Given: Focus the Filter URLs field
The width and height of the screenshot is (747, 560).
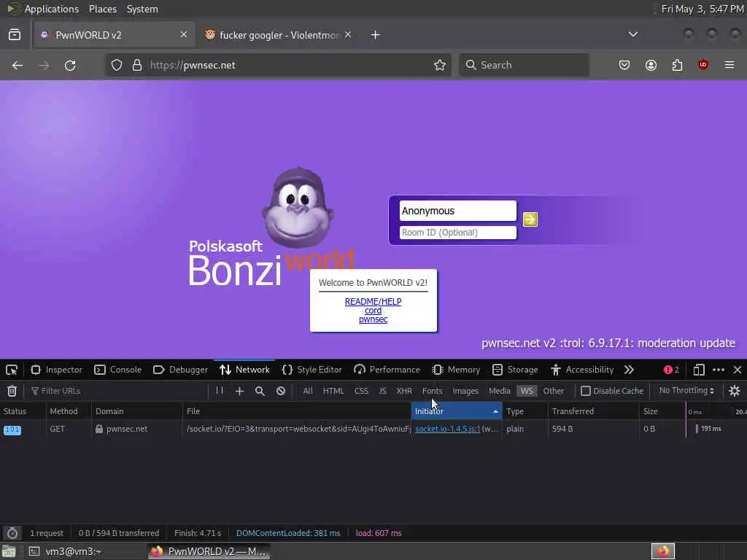Looking at the screenshot, I should click(x=117, y=391).
